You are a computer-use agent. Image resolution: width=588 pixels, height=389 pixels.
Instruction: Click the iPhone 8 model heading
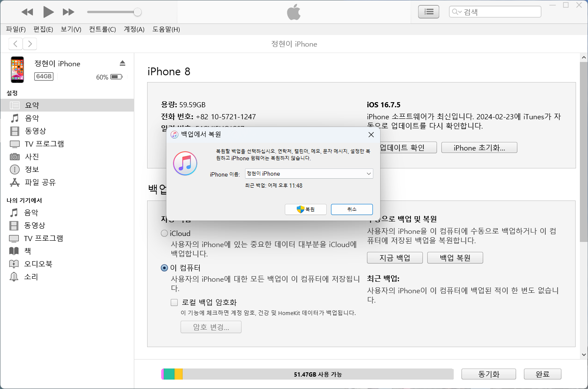(x=169, y=71)
